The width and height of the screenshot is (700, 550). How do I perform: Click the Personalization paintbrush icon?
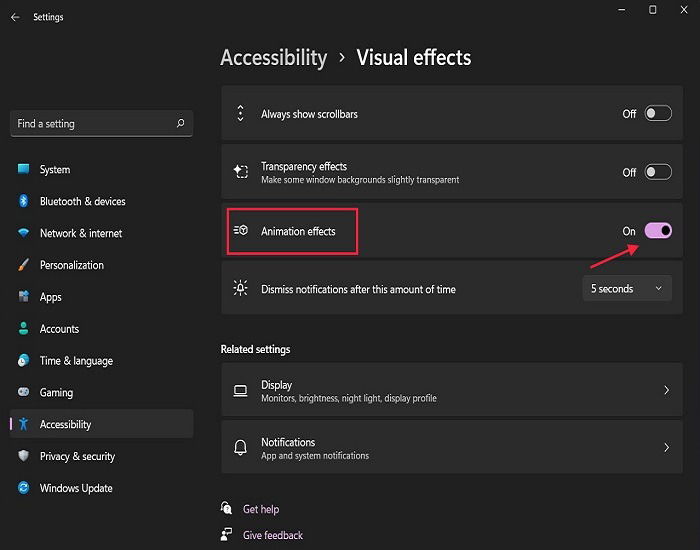pos(24,265)
